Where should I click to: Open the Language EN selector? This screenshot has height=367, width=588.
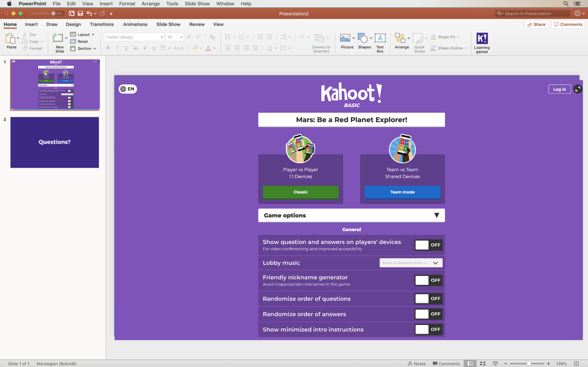point(128,89)
